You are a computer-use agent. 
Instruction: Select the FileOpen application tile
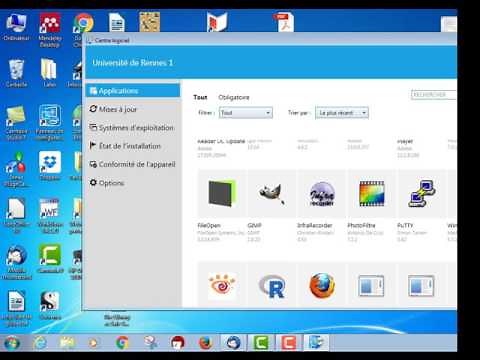[x=222, y=194]
